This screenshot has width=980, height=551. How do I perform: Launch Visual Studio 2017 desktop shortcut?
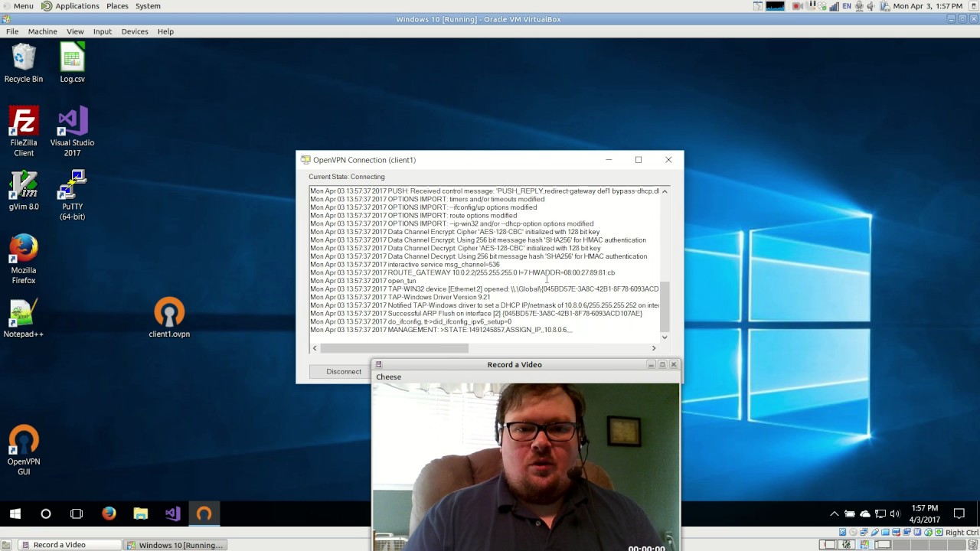[72, 132]
